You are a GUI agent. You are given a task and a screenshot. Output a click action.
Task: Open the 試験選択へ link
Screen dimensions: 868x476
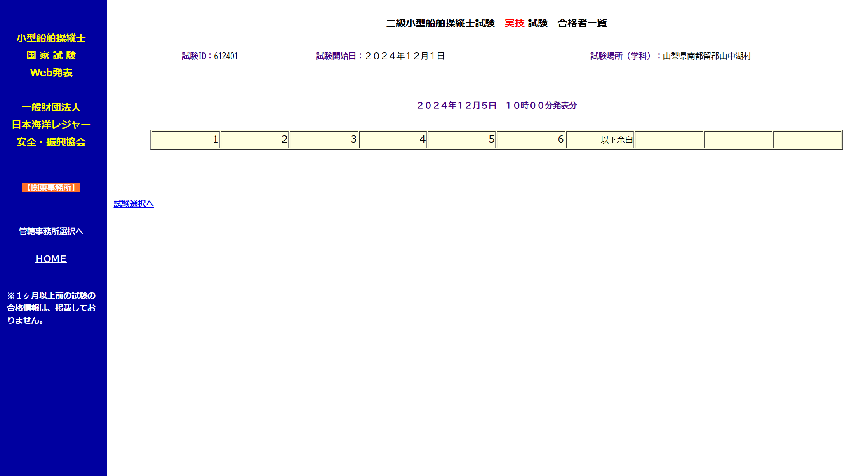(133, 204)
